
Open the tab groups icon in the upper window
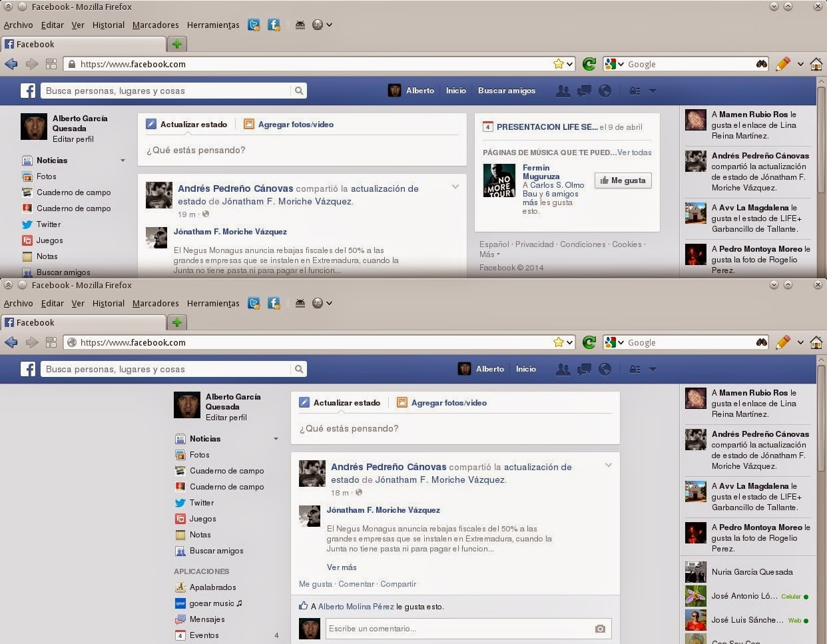coord(51,64)
